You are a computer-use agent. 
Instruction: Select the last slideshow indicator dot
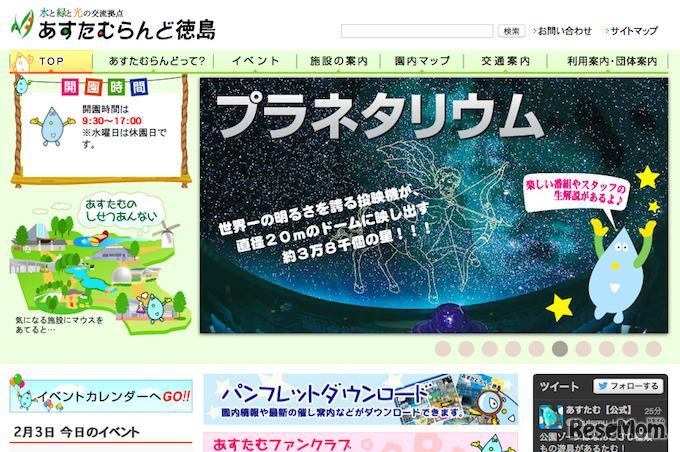click(x=654, y=349)
